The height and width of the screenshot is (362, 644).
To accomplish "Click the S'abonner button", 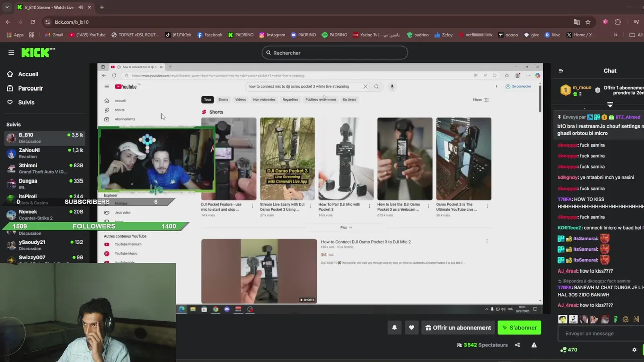I will click(x=519, y=328).
